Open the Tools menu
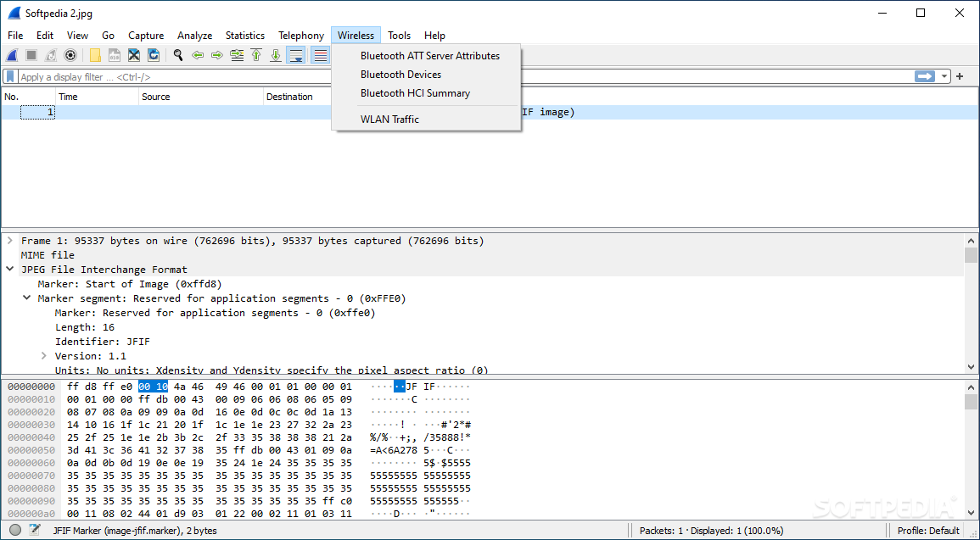Screen dimensions: 980x540 (x=400, y=36)
